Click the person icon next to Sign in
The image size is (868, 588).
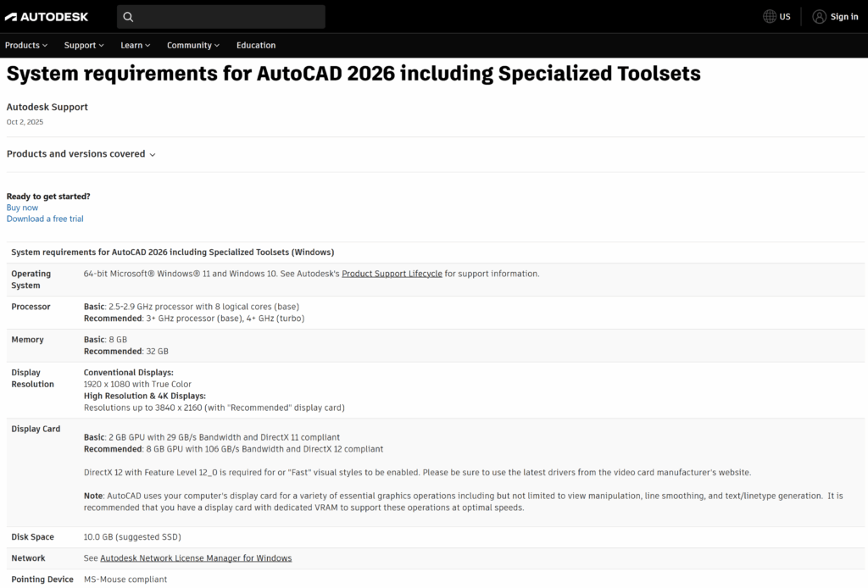click(x=819, y=16)
